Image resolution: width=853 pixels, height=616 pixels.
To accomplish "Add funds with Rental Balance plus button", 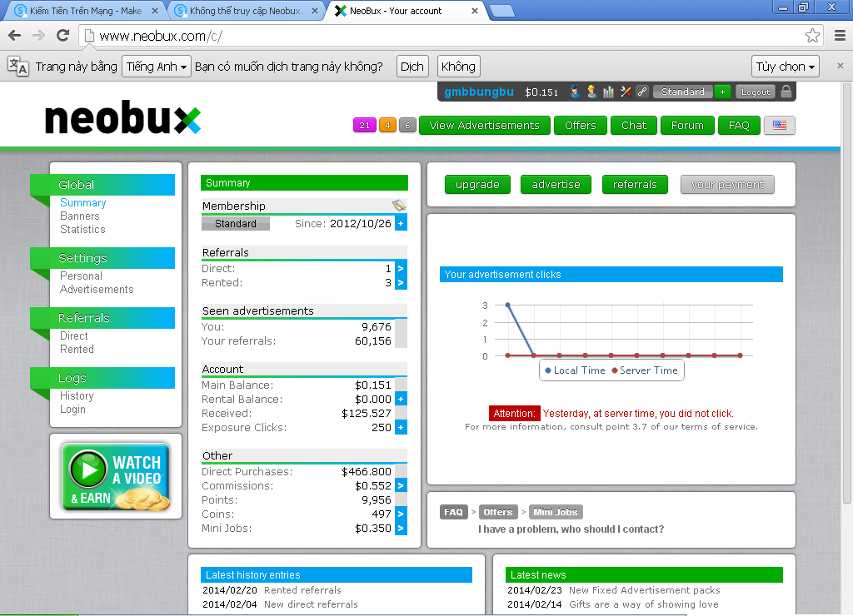I will (401, 399).
